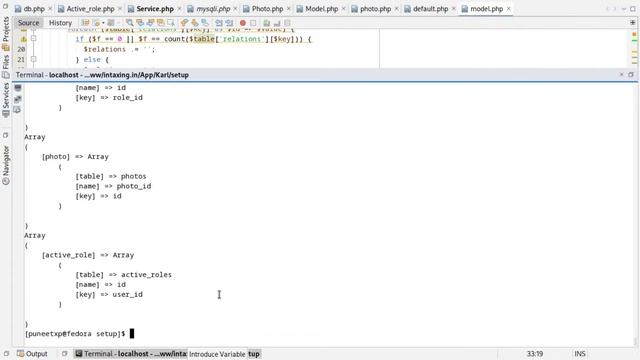Go to Next Bookmark icon
This screenshot has width=640, height=360.
tap(195, 23)
